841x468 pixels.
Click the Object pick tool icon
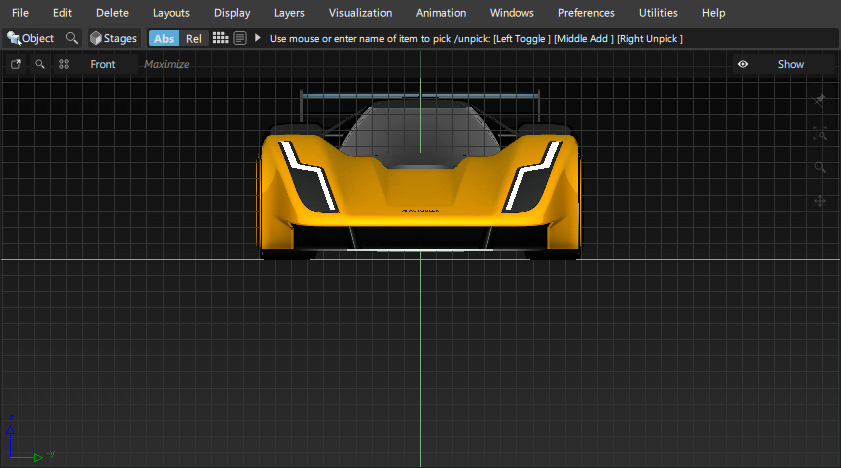click(14, 38)
